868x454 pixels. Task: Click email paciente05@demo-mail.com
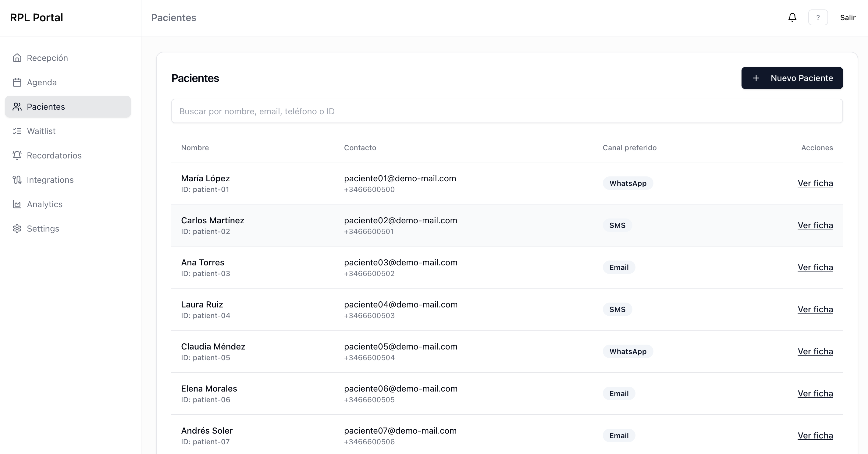coord(401,346)
